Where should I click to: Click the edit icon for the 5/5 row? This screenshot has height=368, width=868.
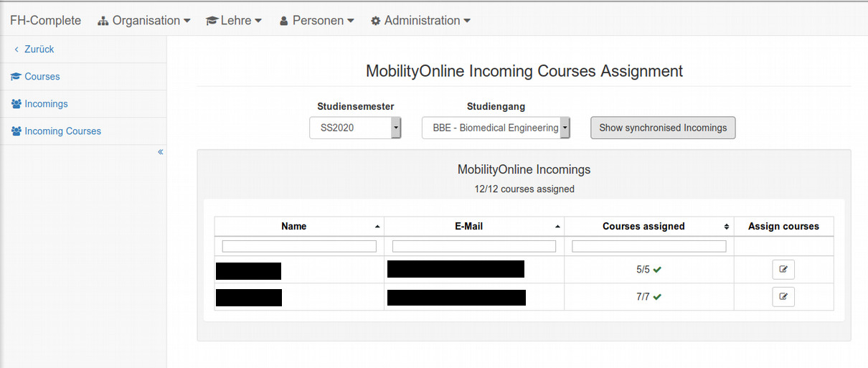pos(783,270)
